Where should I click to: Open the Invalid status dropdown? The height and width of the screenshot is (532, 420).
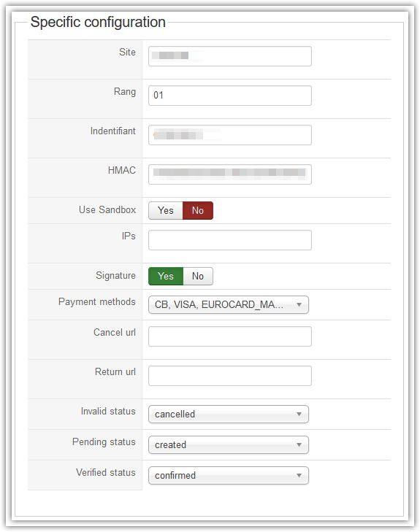[229, 415]
